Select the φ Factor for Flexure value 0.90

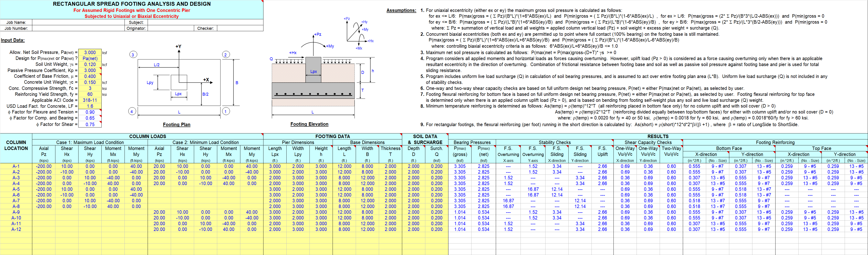[x=90, y=112]
